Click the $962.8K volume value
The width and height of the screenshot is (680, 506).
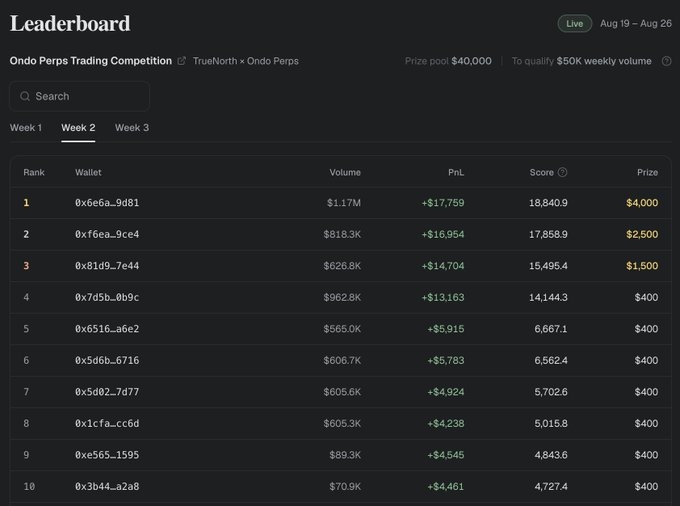coord(342,297)
